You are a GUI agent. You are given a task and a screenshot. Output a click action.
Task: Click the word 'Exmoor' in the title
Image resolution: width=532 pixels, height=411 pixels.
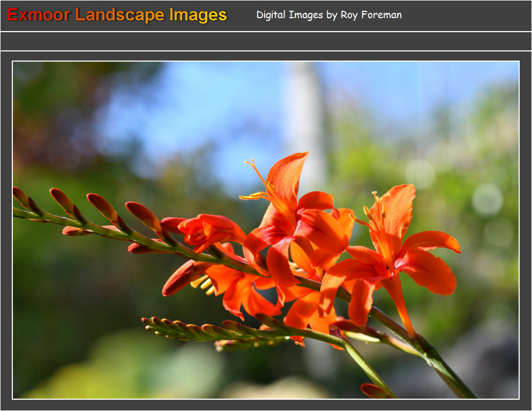click(x=39, y=15)
